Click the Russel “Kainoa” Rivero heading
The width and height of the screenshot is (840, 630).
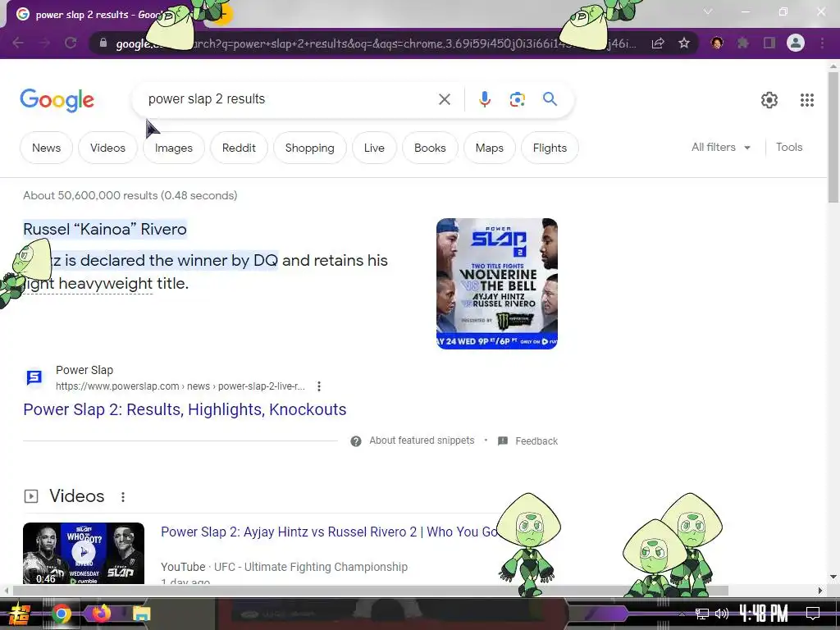(x=105, y=229)
